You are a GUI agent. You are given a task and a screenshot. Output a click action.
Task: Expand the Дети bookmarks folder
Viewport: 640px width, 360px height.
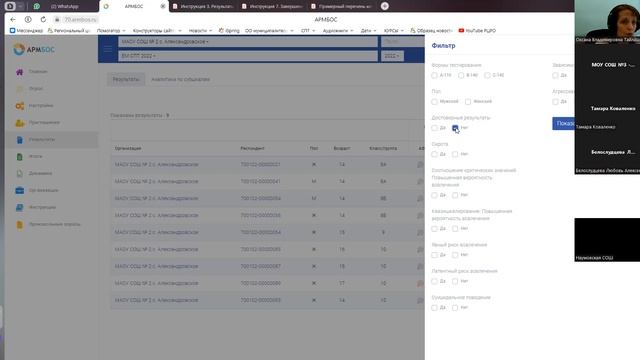tap(368, 31)
